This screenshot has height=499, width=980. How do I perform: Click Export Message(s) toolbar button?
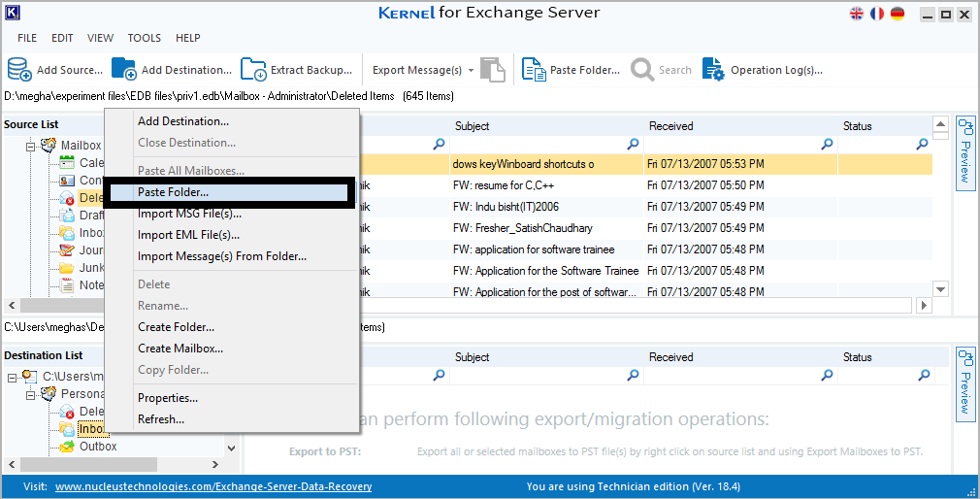[417, 70]
